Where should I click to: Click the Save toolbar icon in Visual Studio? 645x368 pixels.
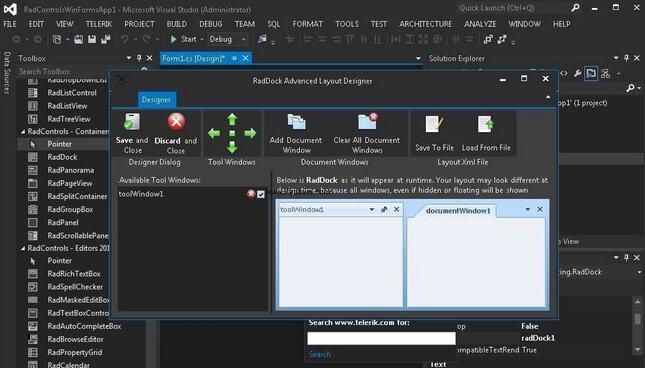click(x=92, y=39)
